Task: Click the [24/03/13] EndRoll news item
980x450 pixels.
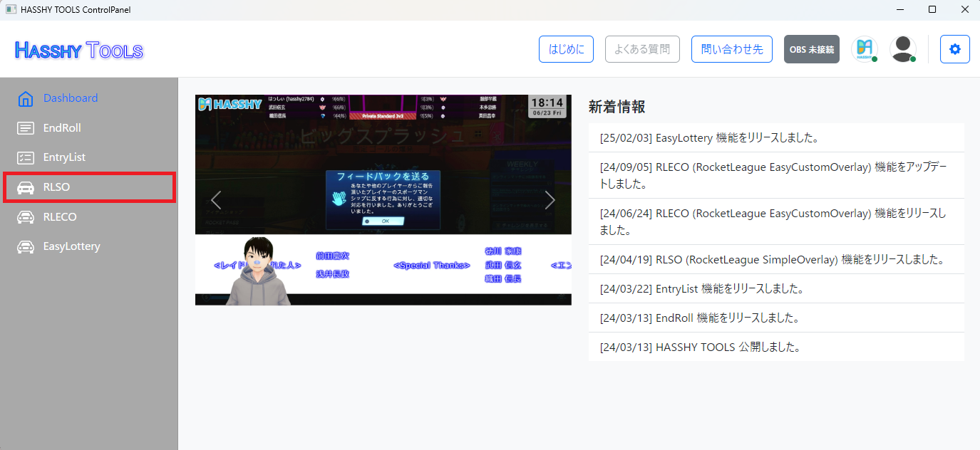Action: coord(776,318)
